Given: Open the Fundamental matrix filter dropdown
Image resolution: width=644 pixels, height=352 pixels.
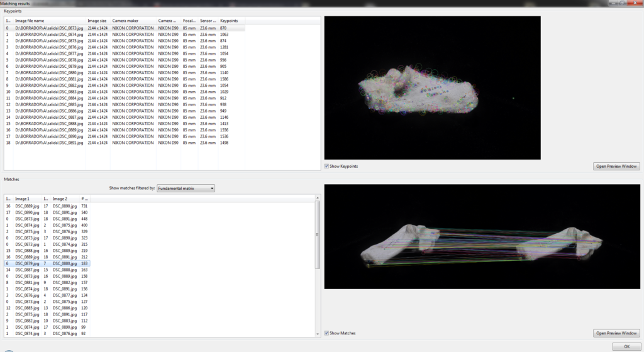Looking at the screenshot, I should point(186,188).
